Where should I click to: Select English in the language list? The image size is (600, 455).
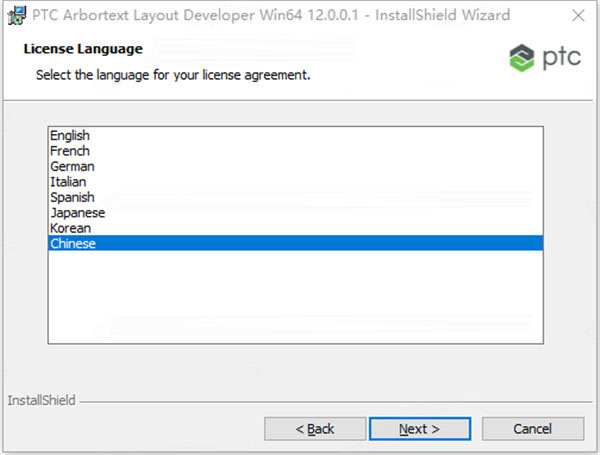pos(295,135)
